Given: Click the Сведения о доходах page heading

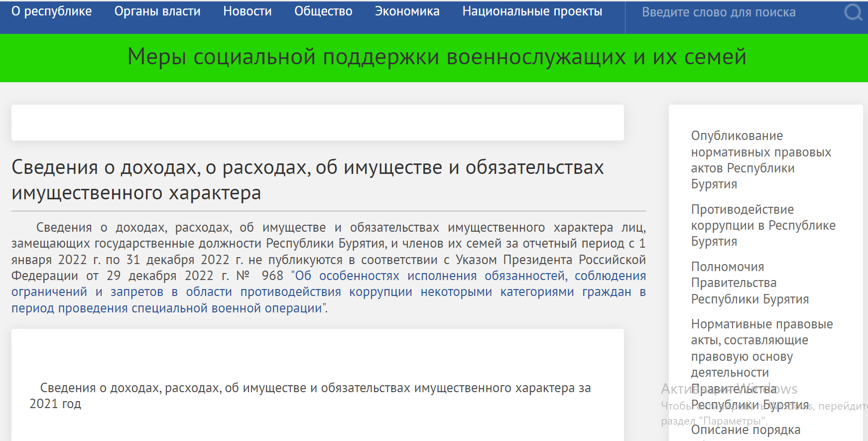Looking at the screenshot, I should (307, 180).
